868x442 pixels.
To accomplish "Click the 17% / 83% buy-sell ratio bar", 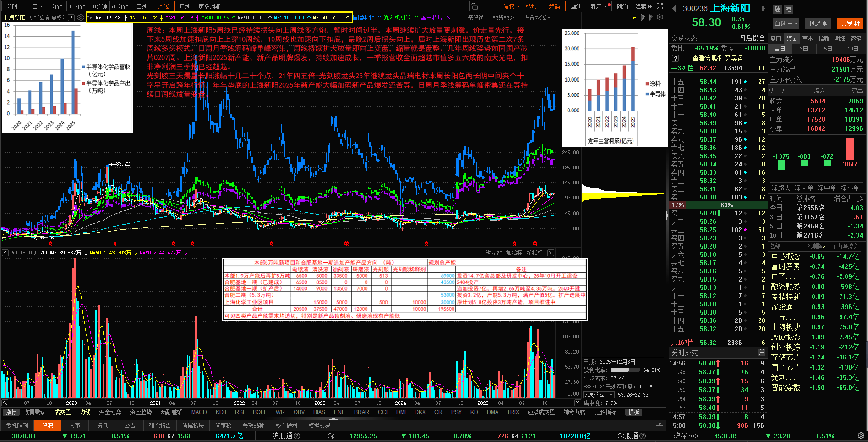I will coord(718,205).
